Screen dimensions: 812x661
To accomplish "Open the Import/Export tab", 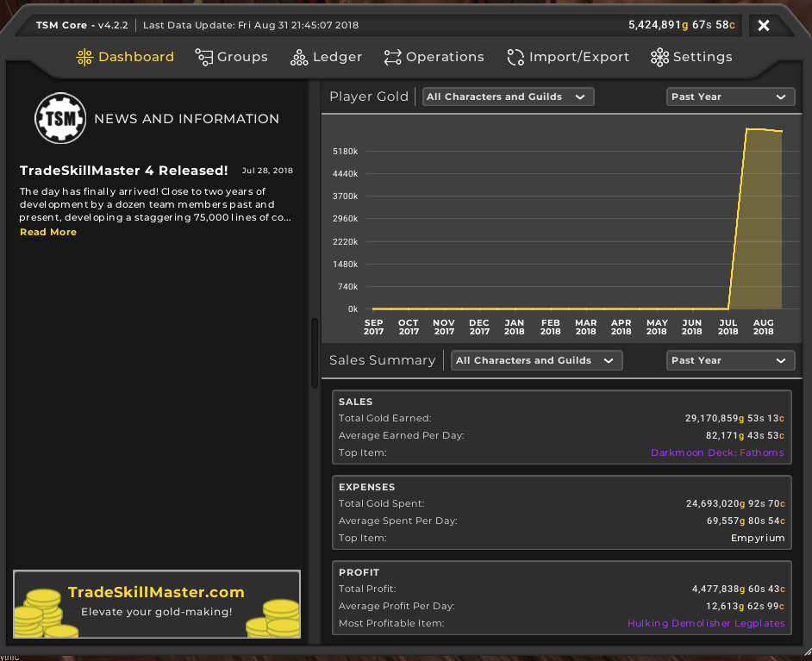I will click(568, 57).
